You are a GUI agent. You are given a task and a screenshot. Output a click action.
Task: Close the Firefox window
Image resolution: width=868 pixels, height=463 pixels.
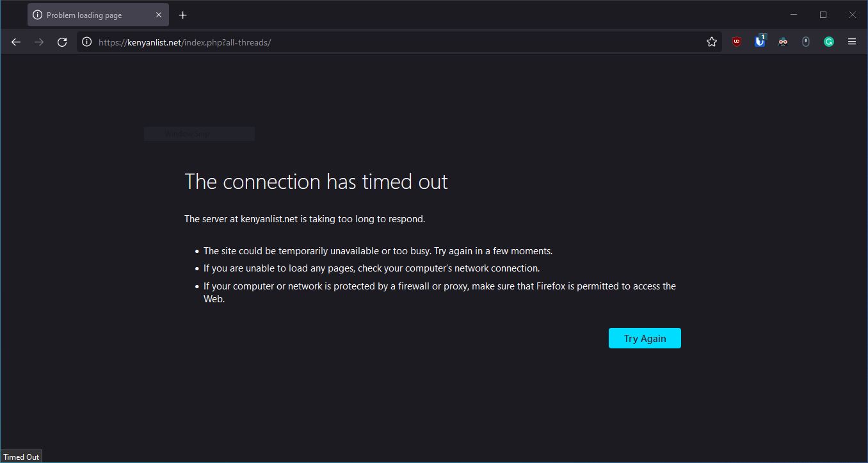tap(852, 15)
